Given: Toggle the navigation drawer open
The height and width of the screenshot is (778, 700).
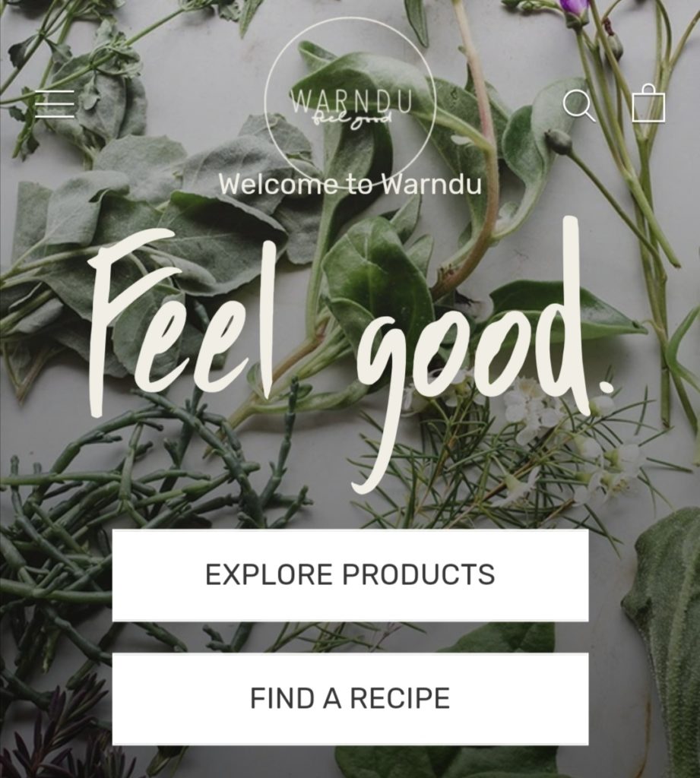Looking at the screenshot, I should coord(55,103).
